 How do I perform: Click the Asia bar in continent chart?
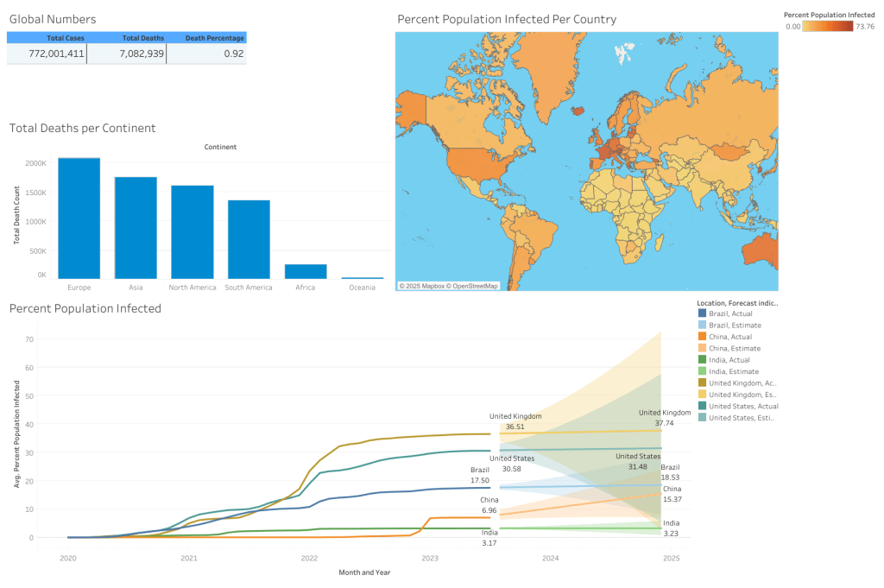click(136, 227)
